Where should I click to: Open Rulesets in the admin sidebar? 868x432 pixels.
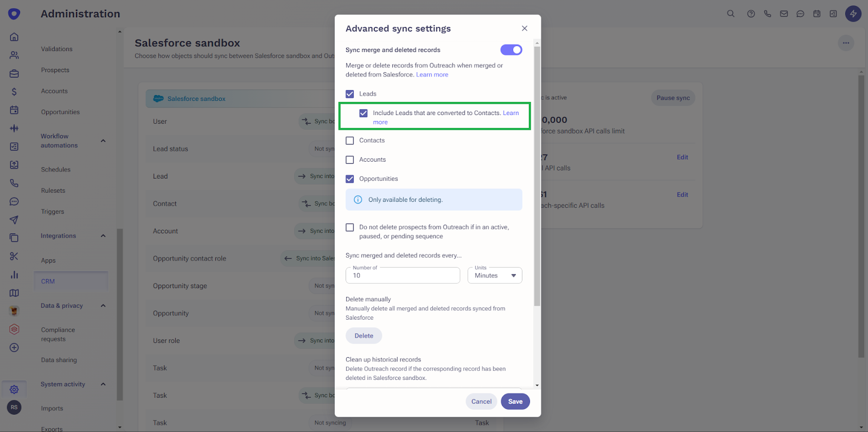coord(53,190)
